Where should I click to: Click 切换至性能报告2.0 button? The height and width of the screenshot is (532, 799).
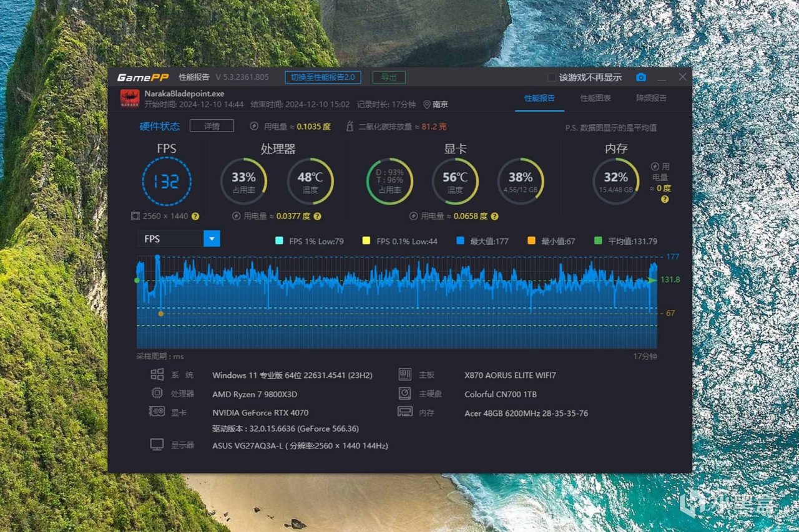tap(323, 77)
